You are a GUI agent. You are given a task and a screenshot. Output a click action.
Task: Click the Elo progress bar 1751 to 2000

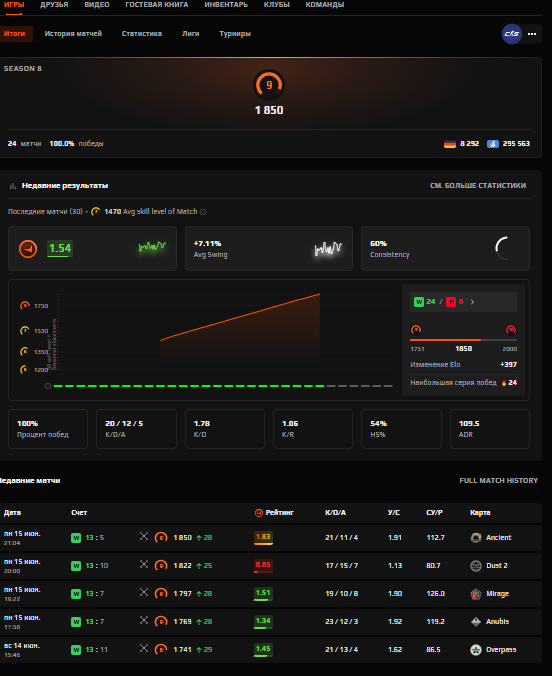[463, 340]
